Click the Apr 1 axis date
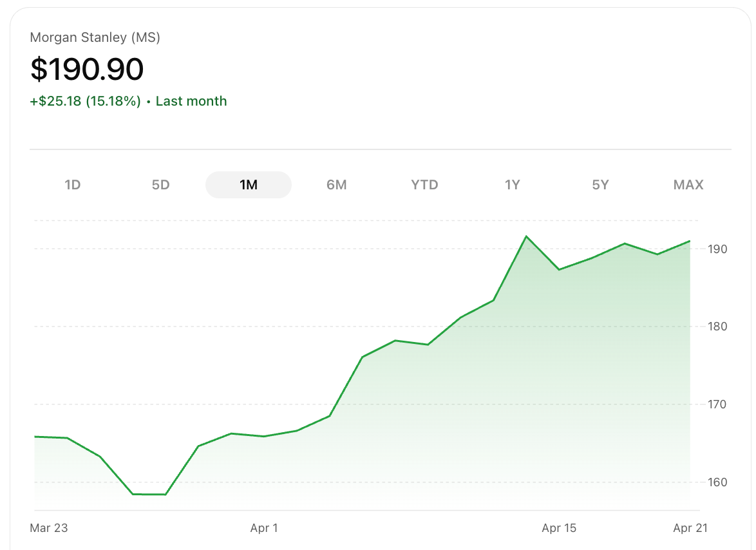 pos(264,528)
